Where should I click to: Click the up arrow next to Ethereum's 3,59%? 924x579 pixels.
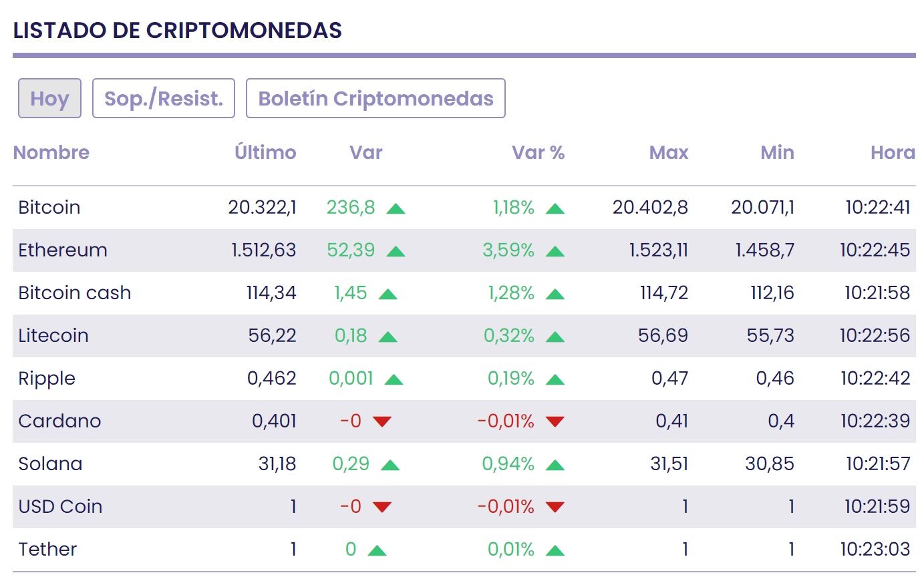click(555, 251)
